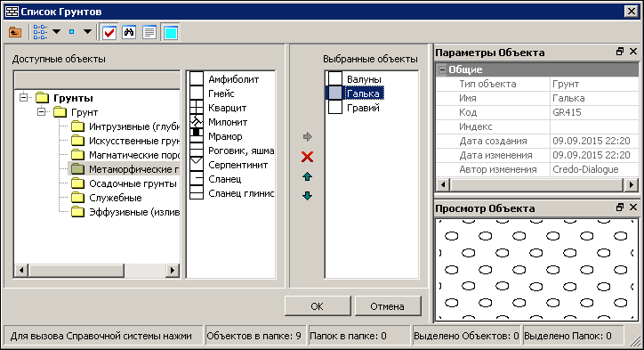Click the Кварцит grid pattern icon
Screen dimensions: 644x350
coord(197,108)
